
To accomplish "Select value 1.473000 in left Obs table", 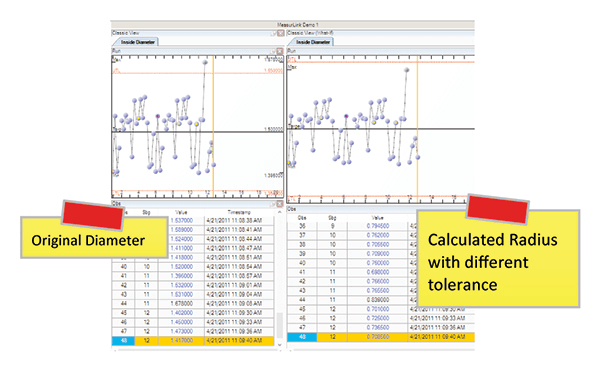I will point(182,331).
